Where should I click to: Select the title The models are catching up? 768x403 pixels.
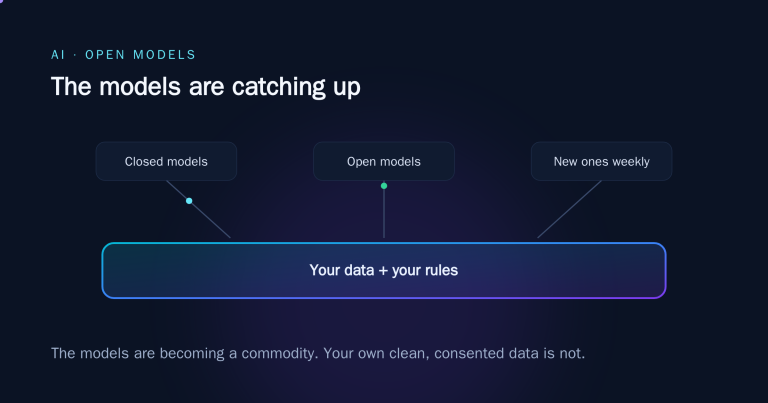[206, 87]
